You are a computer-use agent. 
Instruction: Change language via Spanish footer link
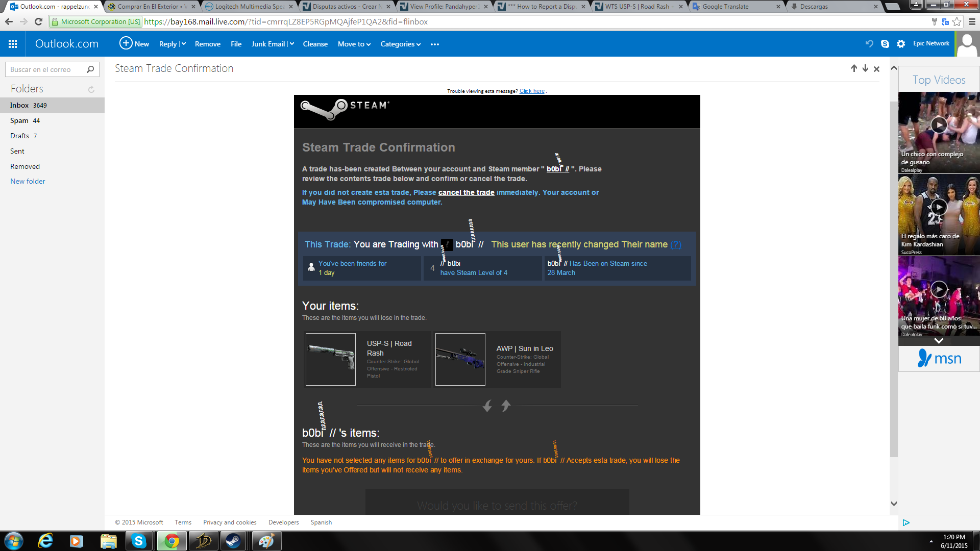[321, 522]
